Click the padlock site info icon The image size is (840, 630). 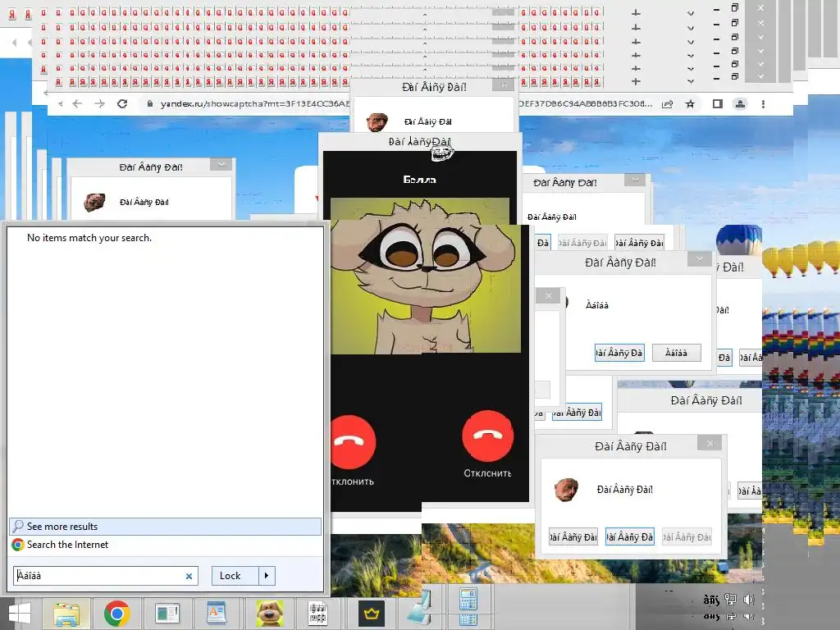point(150,104)
